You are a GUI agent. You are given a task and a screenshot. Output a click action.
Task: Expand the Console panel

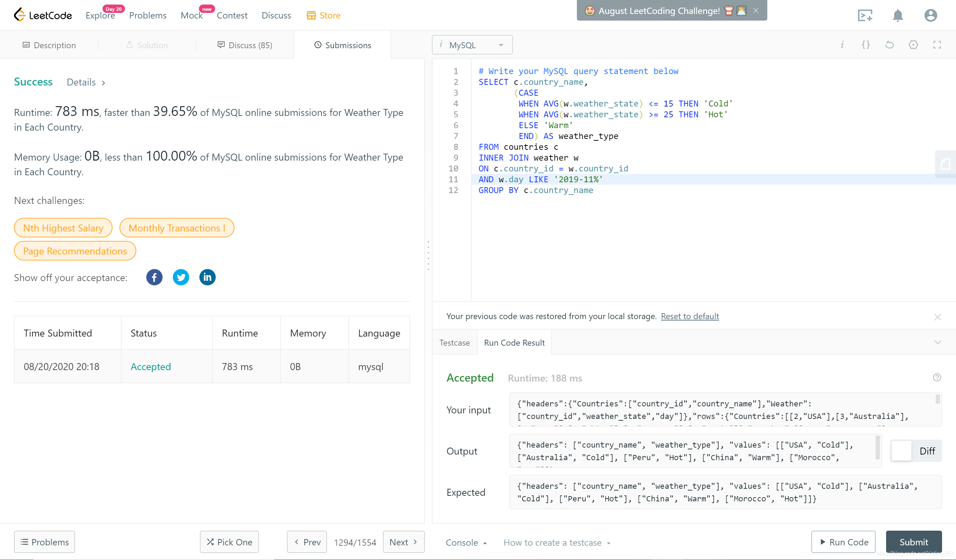pos(466,543)
